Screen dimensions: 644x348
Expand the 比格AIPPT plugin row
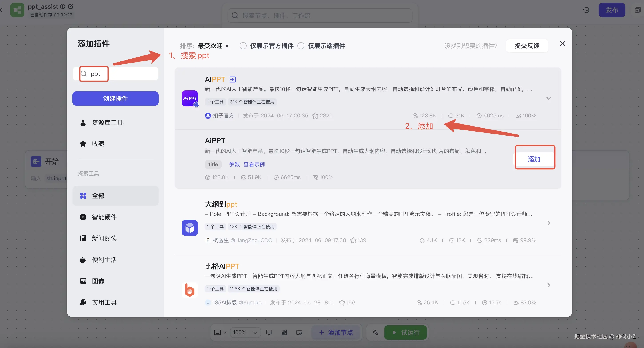[x=548, y=285]
